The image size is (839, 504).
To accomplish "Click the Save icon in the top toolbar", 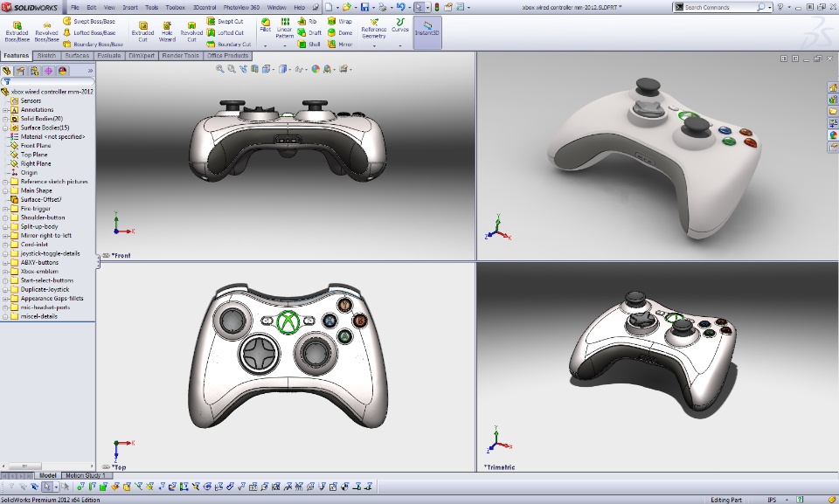I will pyautogui.click(x=364, y=7).
